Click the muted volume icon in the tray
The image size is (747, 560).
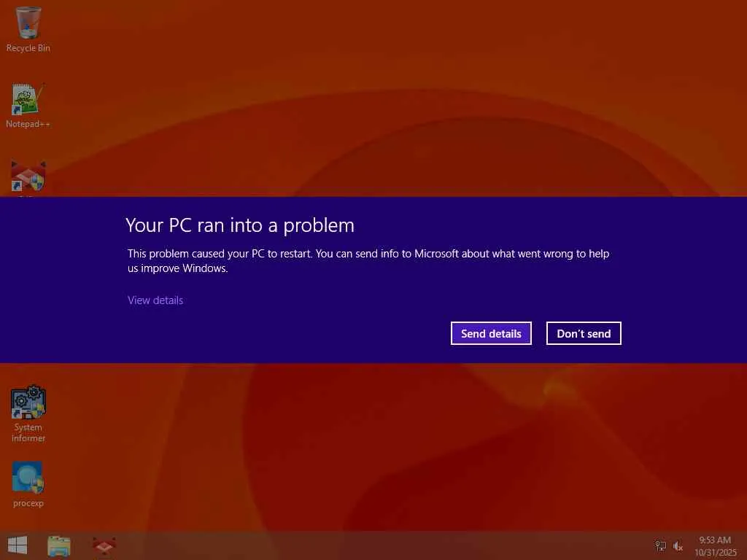tap(678, 546)
